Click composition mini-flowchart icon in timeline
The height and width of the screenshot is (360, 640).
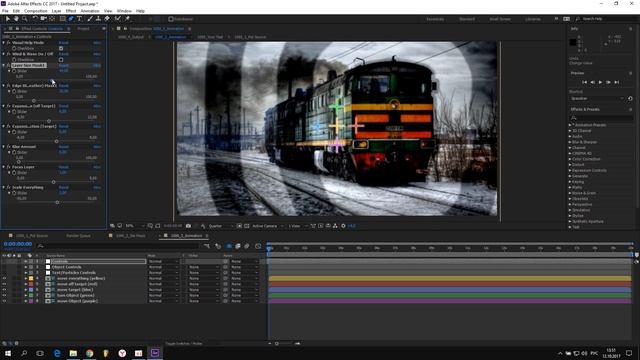pos(207,246)
